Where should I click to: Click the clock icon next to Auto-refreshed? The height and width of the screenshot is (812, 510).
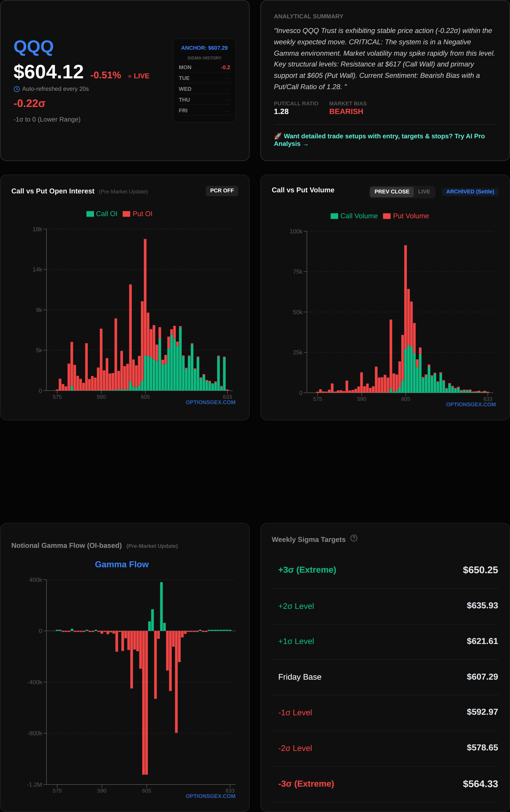pyautogui.click(x=16, y=89)
